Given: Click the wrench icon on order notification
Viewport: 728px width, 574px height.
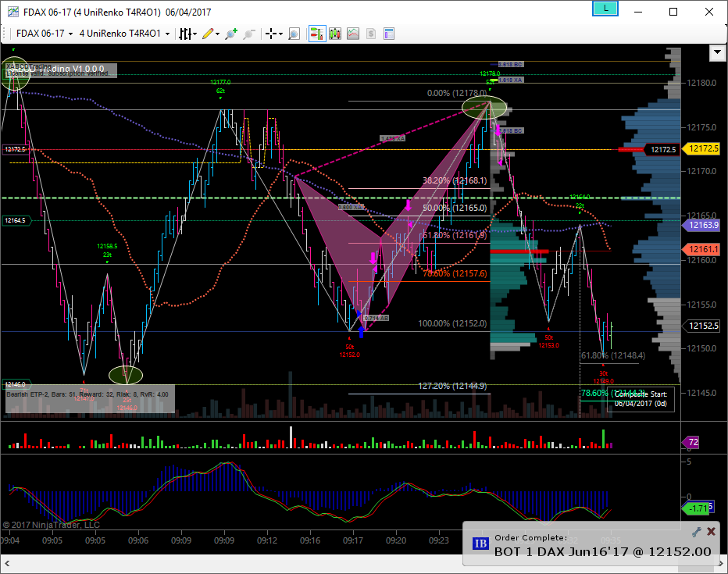Looking at the screenshot, I should (x=697, y=532).
